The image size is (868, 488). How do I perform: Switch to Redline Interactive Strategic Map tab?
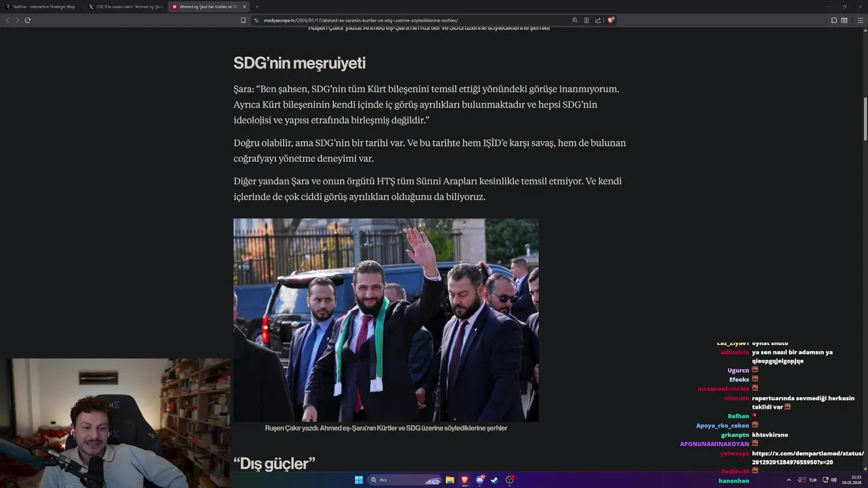coord(42,7)
